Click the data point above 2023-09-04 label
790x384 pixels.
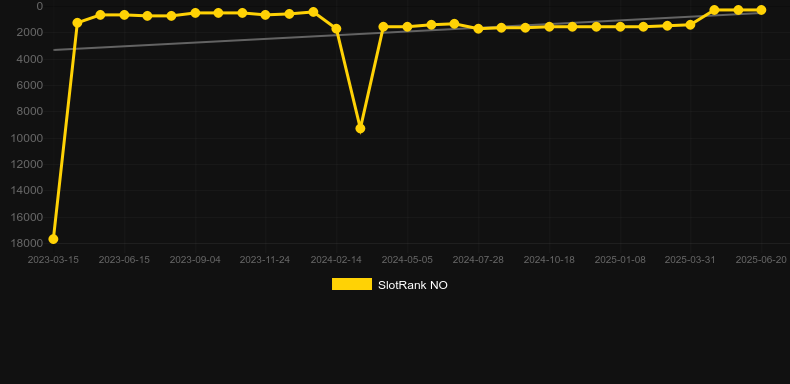point(195,13)
